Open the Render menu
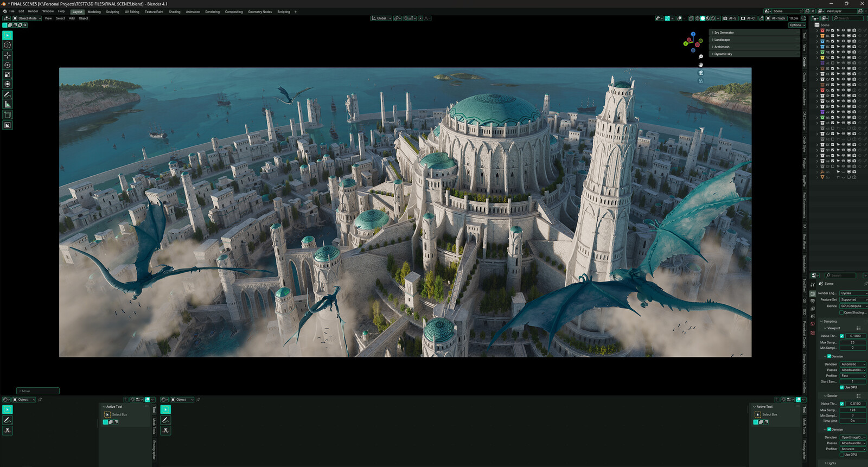868x467 pixels. 33,11
